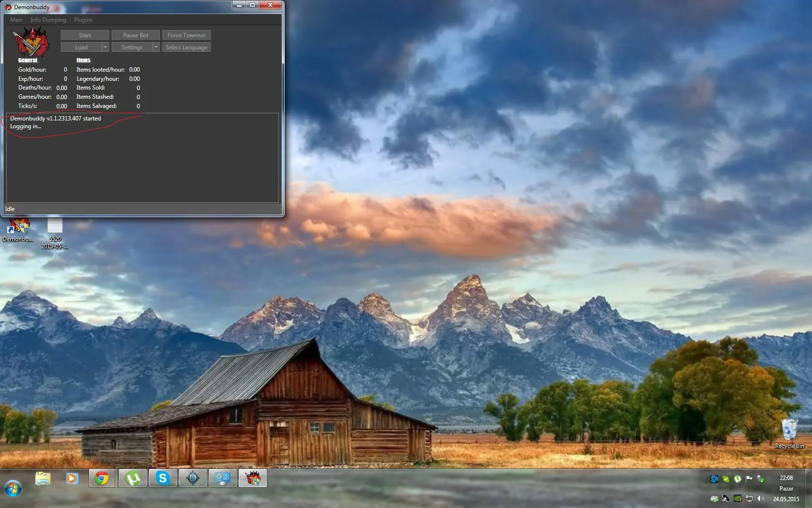Click the Pause Bot button
Image resolution: width=812 pixels, height=508 pixels.
point(136,35)
